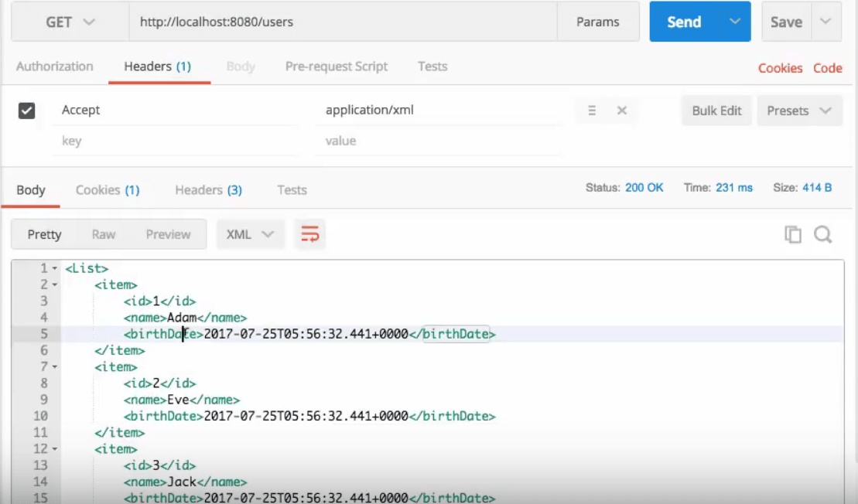Screen dimensions: 858x504
Task: Click the wrap lines icon in response toolbar
Action: (x=309, y=234)
